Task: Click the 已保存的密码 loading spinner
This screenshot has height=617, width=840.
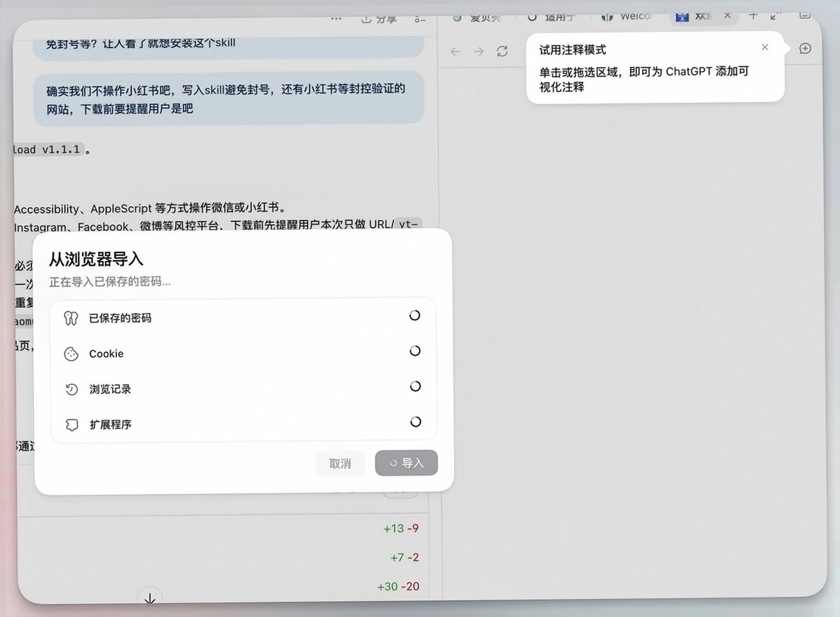Action: [x=415, y=315]
